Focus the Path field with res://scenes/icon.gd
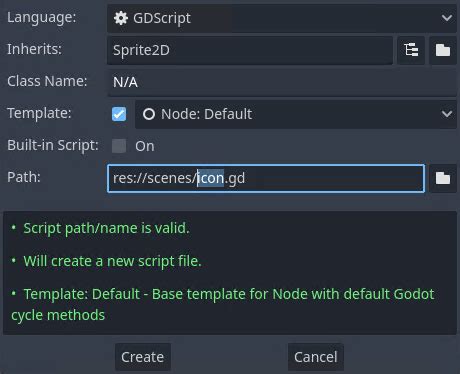This screenshot has height=374, width=460. point(266,178)
